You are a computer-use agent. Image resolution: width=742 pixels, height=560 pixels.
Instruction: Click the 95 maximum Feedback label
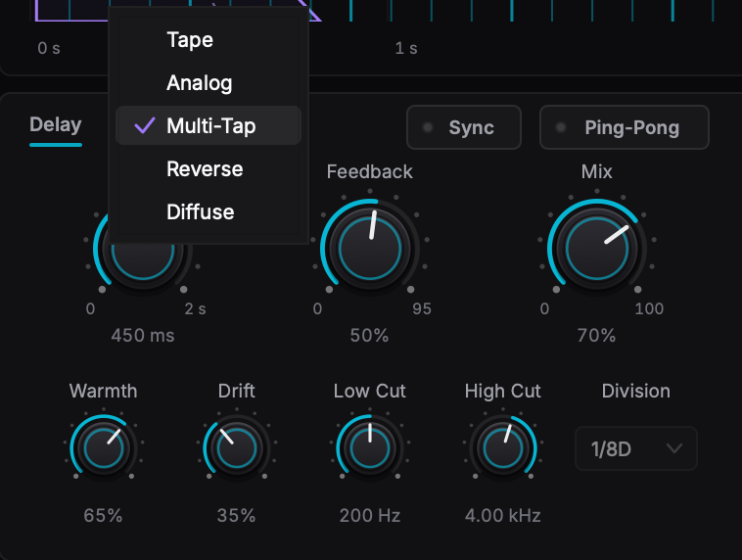(x=422, y=309)
